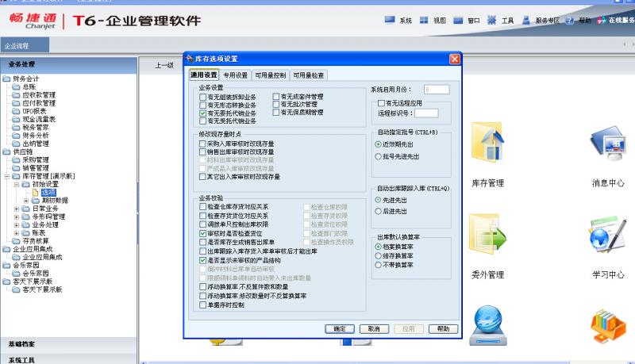
Task: Open the 学习中心 globe and pen icon
Action: (607, 235)
